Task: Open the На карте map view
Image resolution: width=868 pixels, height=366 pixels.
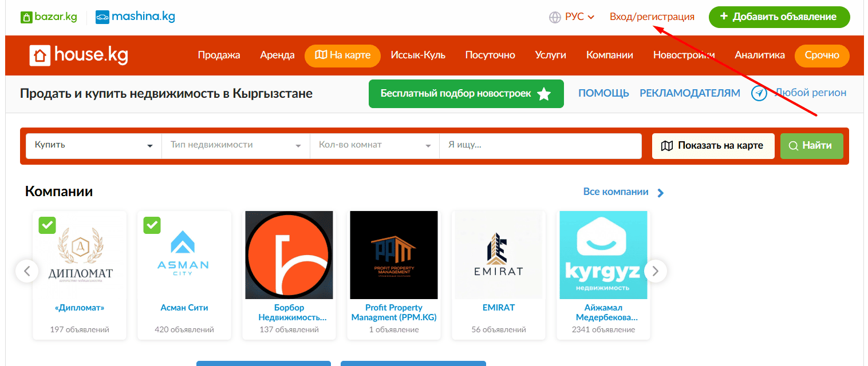Action: pos(342,55)
